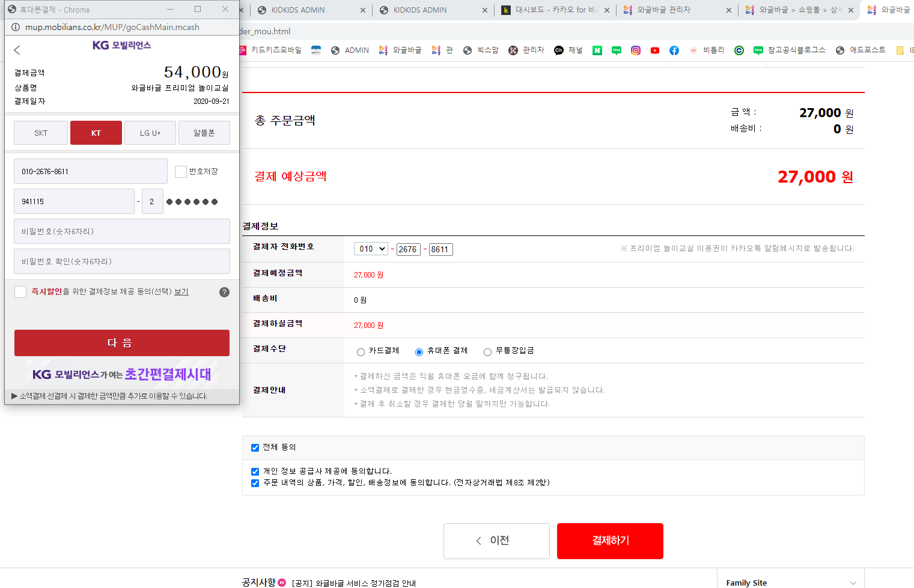Open the 채널 bookmark
914x588 pixels.
coord(568,50)
